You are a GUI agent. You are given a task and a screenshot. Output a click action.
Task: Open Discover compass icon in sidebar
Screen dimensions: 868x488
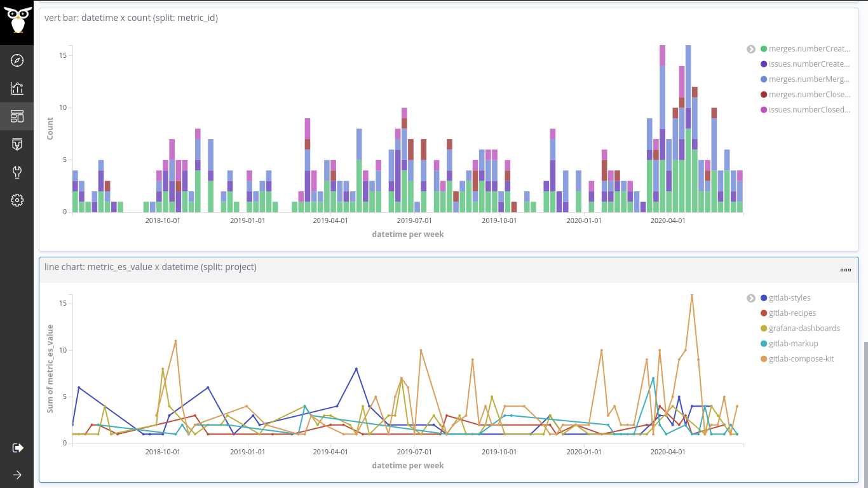point(17,60)
